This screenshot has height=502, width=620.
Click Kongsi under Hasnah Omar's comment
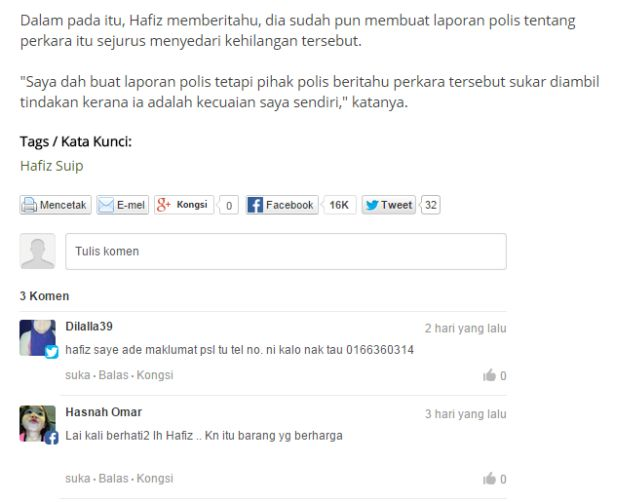pyautogui.click(x=155, y=479)
